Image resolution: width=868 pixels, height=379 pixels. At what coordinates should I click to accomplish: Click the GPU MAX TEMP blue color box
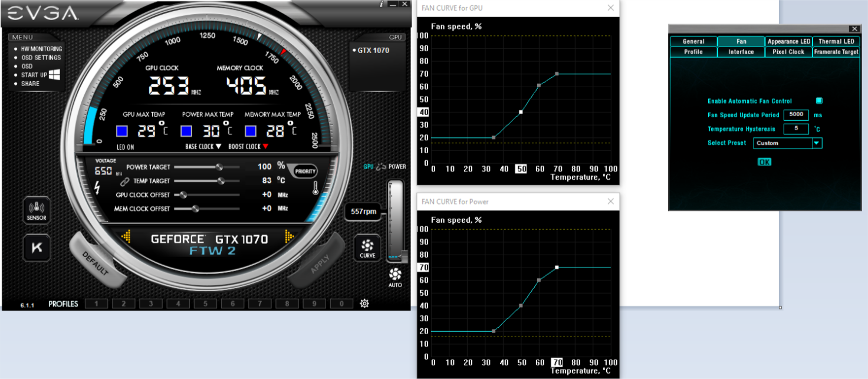(x=122, y=131)
